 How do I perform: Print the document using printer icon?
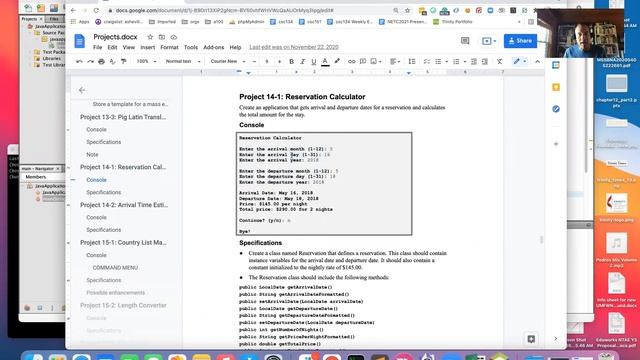pos(101,61)
